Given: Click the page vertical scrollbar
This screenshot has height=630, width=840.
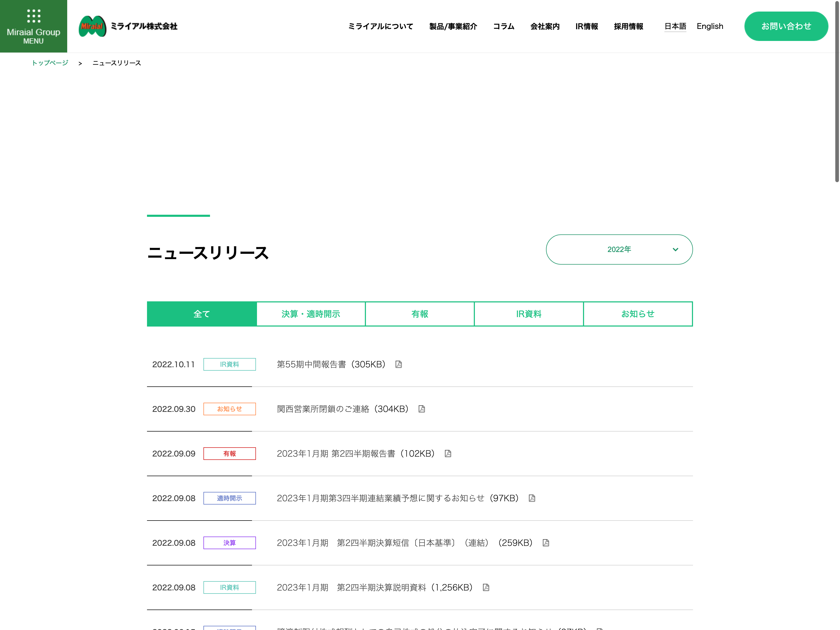Looking at the screenshot, I should pyautogui.click(x=837, y=91).
